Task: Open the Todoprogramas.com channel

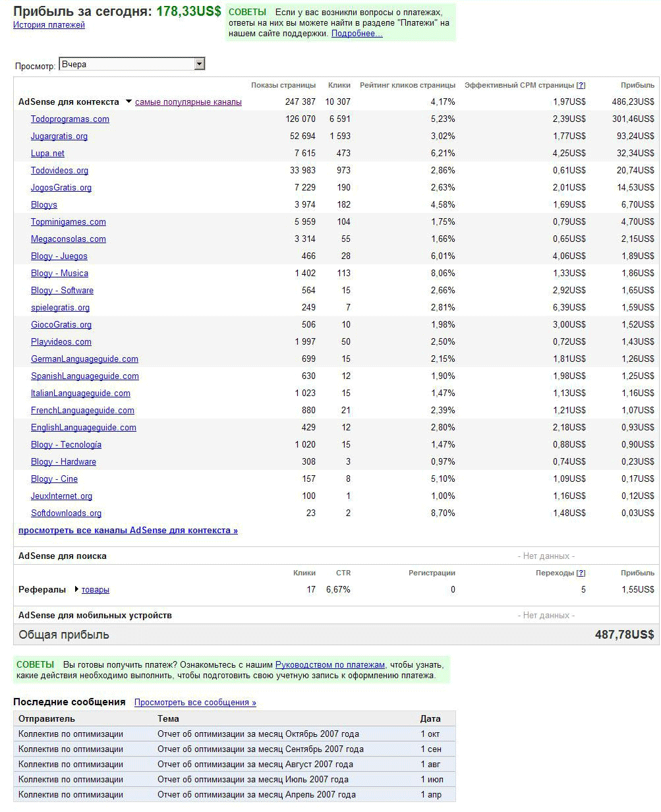Action: pyautogui.click(x=70, y=119)
